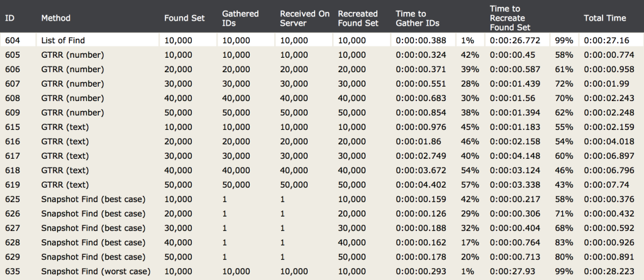Click the Received On Server header
644x280 pixels.
click(x=305, y=18)
